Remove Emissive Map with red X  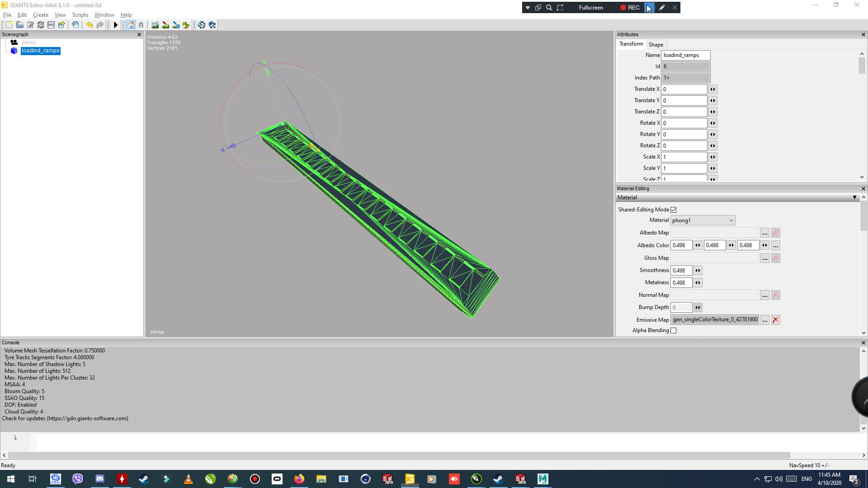[776, 320]
